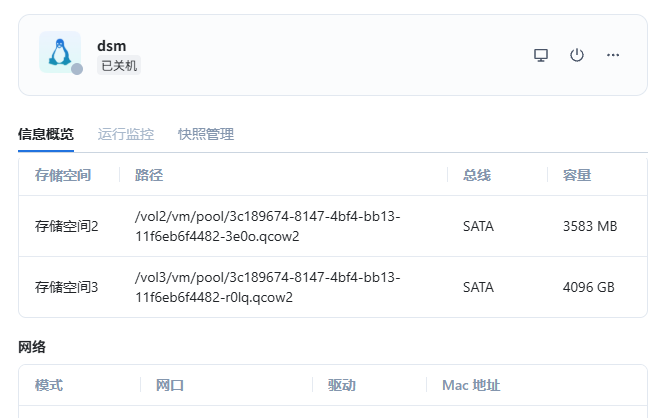Click the 已关机 status badge
Viewport: 668px width, 418px height.
tap(119, 65)
